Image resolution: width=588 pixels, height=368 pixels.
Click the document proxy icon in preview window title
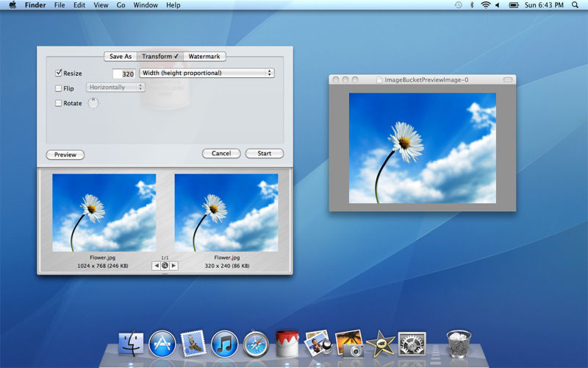pos(379,79)
